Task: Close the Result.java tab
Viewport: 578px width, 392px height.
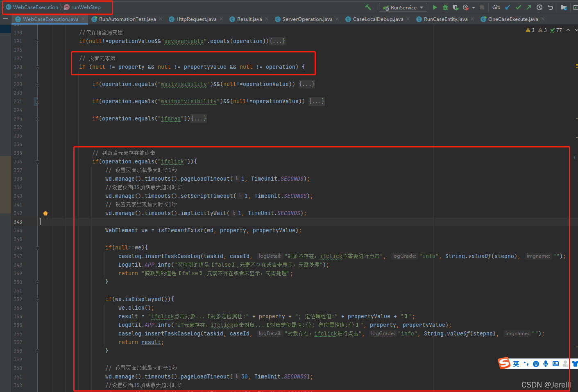Action: (x=267, y=19)
